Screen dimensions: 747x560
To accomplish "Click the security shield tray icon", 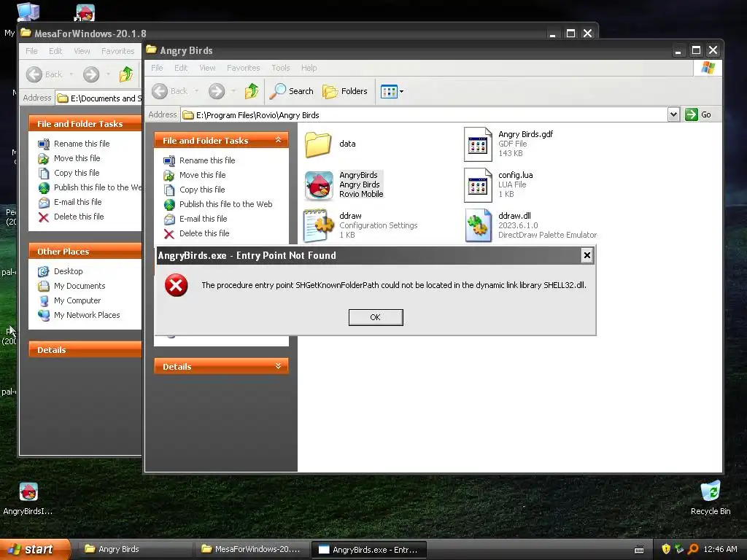I will (666, 550).
